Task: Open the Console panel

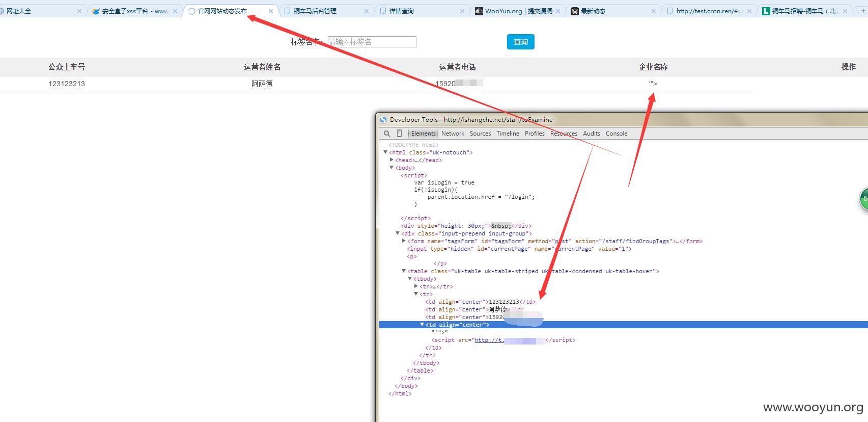Action: pyautogui.click(x=616, y=134)
